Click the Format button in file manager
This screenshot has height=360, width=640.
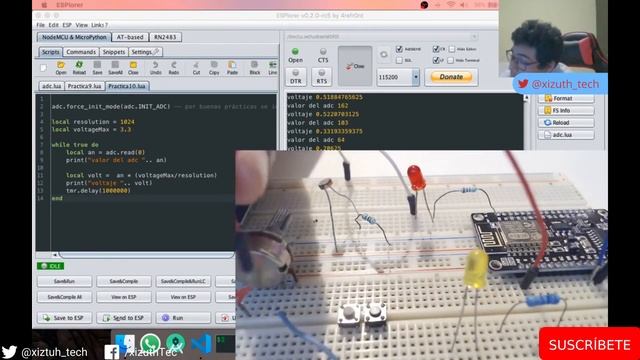pos(566,98)
